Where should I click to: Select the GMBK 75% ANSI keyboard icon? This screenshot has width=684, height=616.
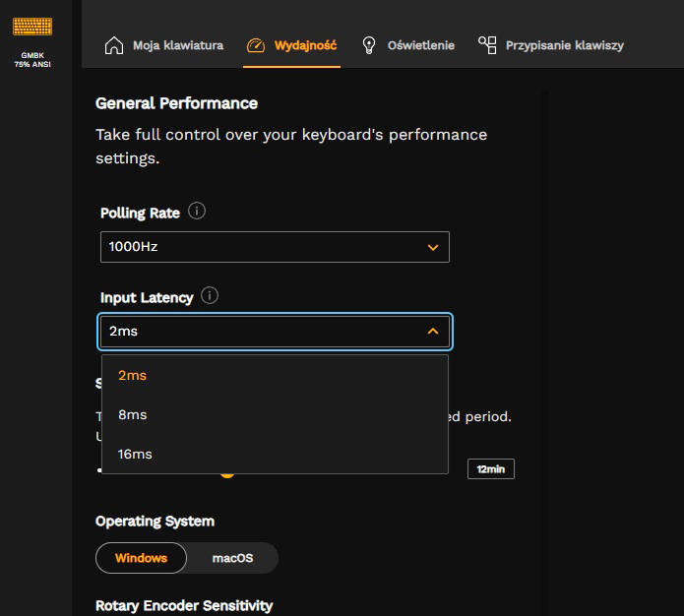coord(32,27)
